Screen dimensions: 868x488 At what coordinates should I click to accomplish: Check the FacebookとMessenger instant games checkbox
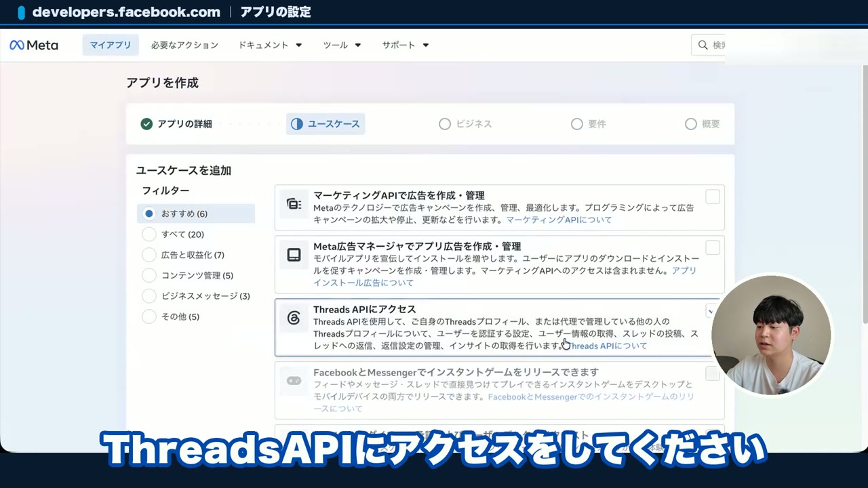tap(713, 374)
